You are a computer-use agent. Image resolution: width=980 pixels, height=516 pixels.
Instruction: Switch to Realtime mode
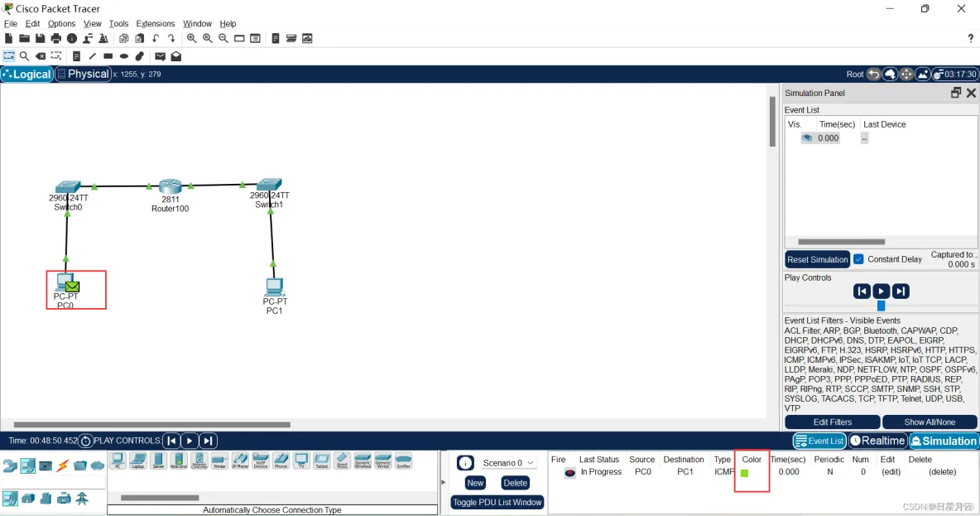click(877, 441)
